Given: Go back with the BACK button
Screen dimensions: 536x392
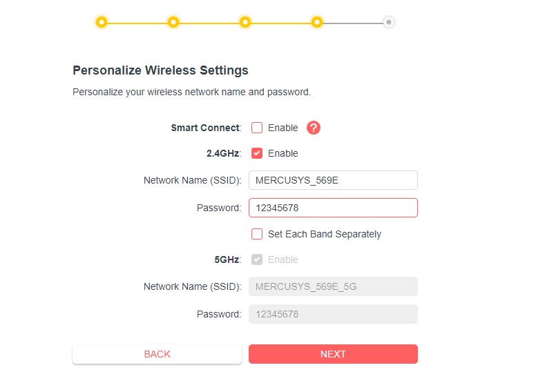Looking at the screenshot, I should pyautogui.click(x=157, y=354).
